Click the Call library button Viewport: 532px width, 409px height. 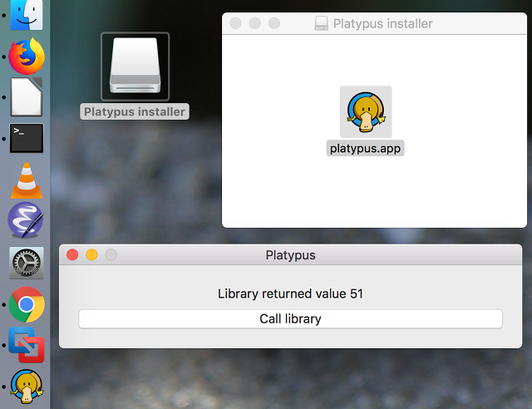click(x=290, y=319)
